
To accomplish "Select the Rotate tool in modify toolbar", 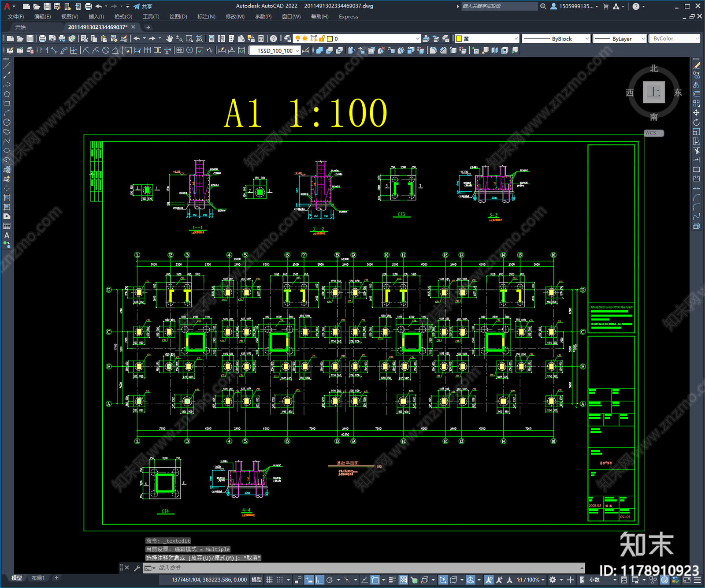I will tap(696, 122).
